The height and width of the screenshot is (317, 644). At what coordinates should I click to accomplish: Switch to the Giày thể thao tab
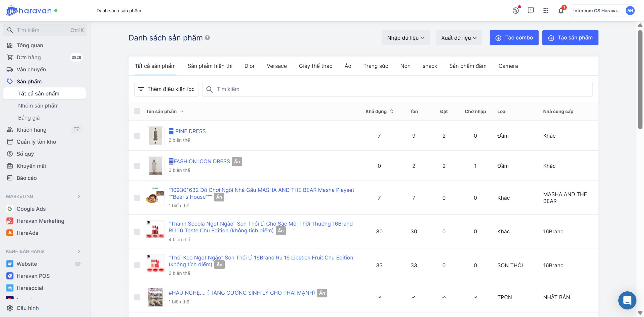(x=315, y=66)
